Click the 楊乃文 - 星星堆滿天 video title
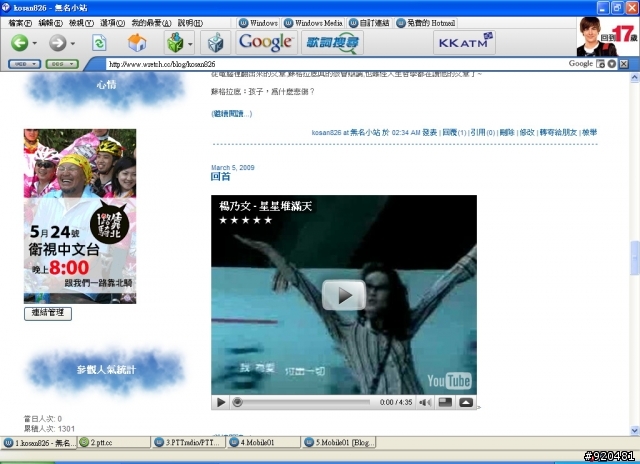 click(x=265, y=206)
